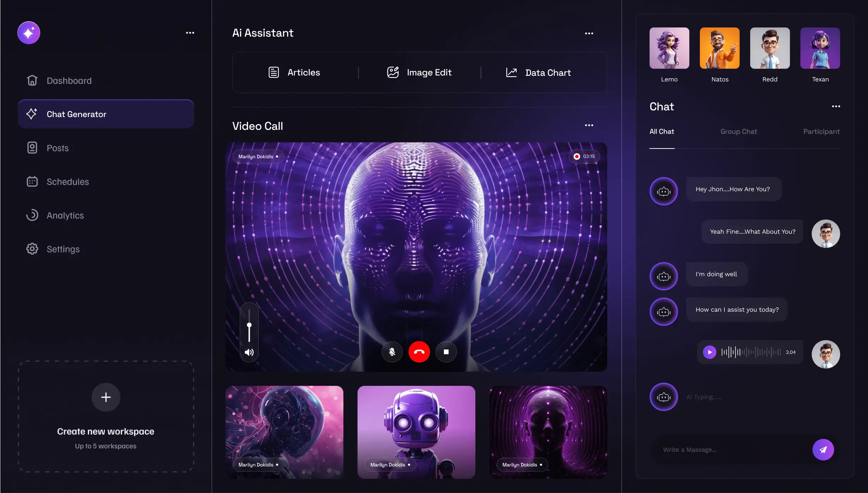Go to Analytics in the sidebar
This screenshot has width=868, height=493.
(x=65, y=215)
